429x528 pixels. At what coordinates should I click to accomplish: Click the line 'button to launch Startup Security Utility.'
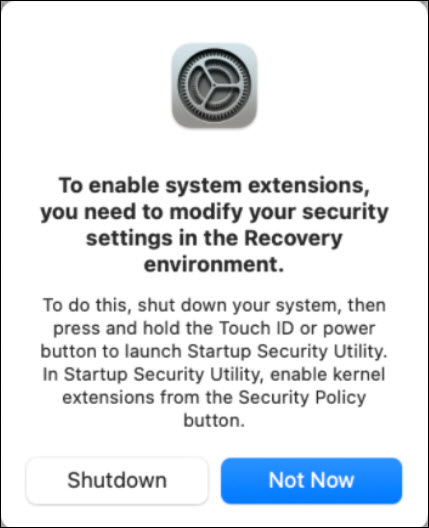click(214, 351)
